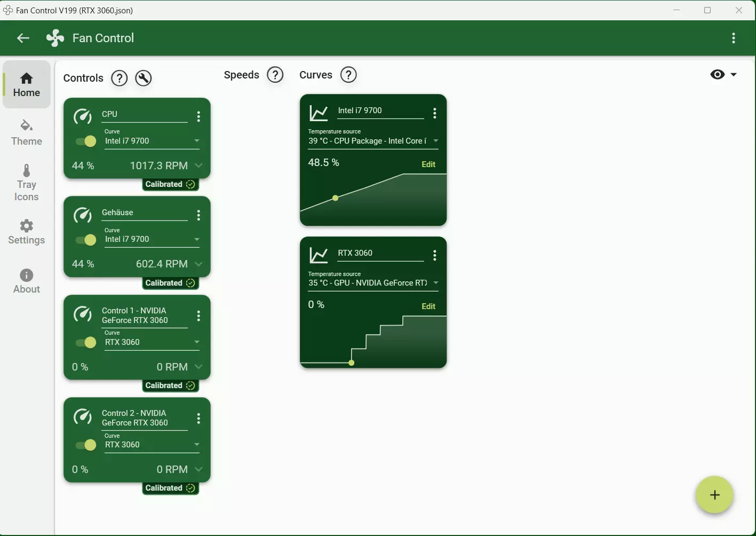Click the Gehäuse name field
The height and width of the screenshot is (536, 756).
pos(145,213)
